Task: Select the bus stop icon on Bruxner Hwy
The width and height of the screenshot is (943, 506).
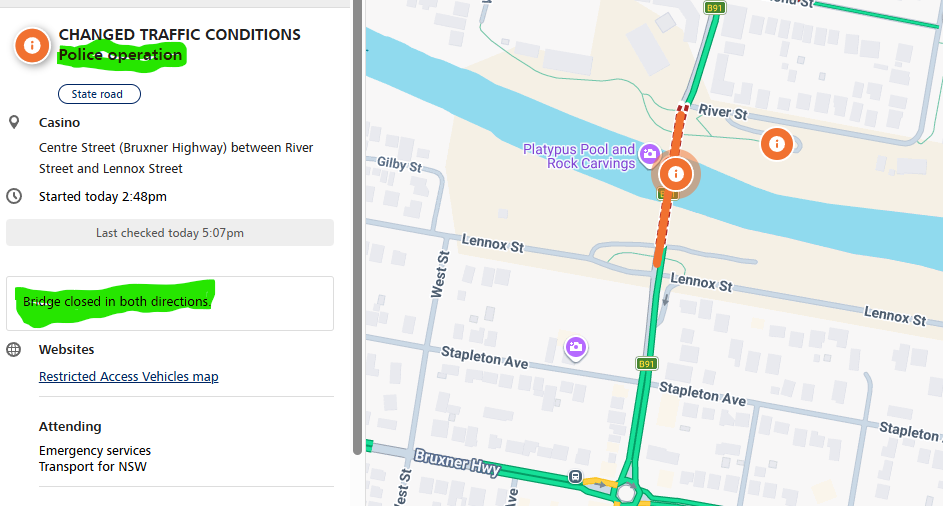Action: [x=576, y=477]
